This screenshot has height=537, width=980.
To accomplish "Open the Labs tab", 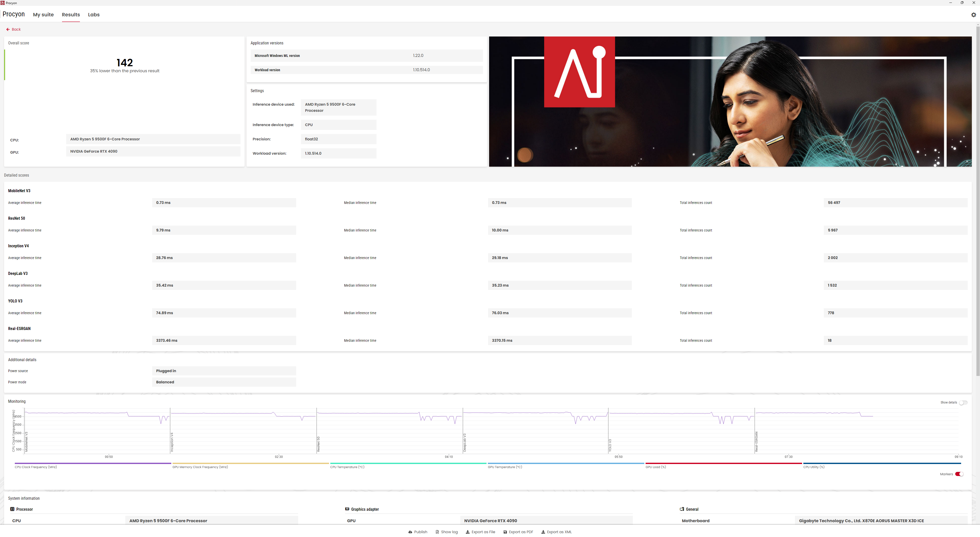I will (x=94, y=15).
